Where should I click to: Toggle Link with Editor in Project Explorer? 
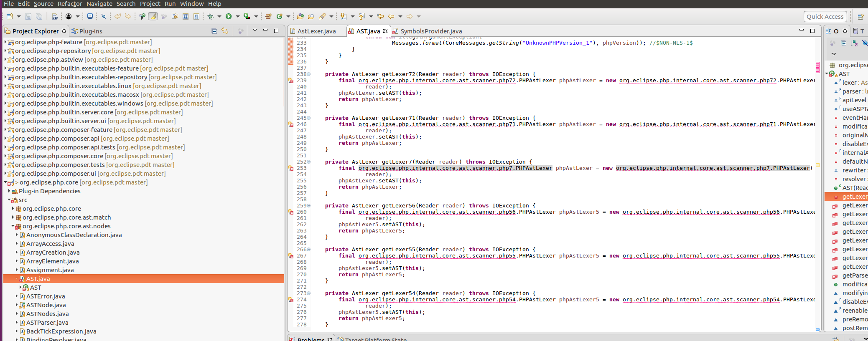pyautogui.click(x=225, y=31)
